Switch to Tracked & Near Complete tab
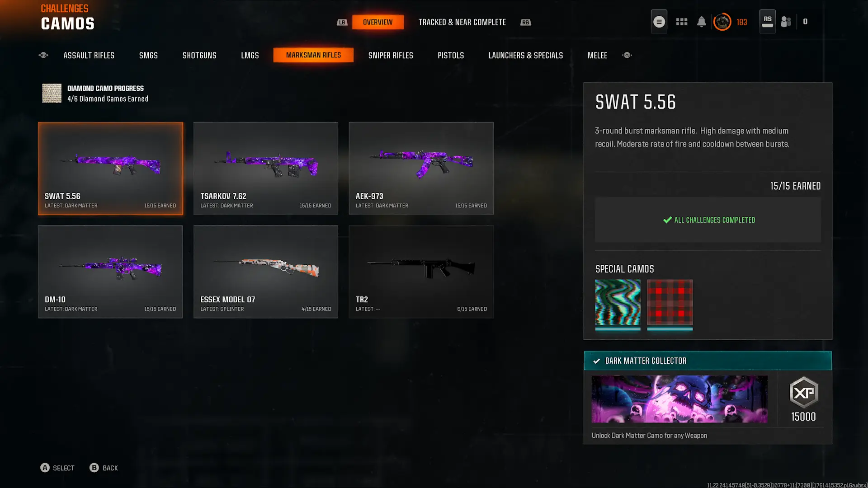Screen dimensions: 868x488 [x=462, y=22]
